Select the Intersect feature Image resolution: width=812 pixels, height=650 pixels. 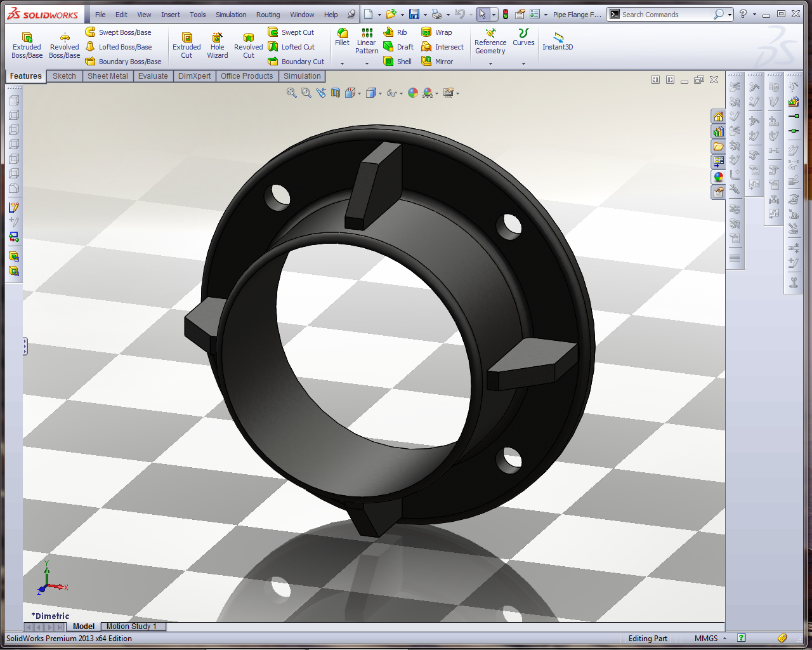coord(443,47)
